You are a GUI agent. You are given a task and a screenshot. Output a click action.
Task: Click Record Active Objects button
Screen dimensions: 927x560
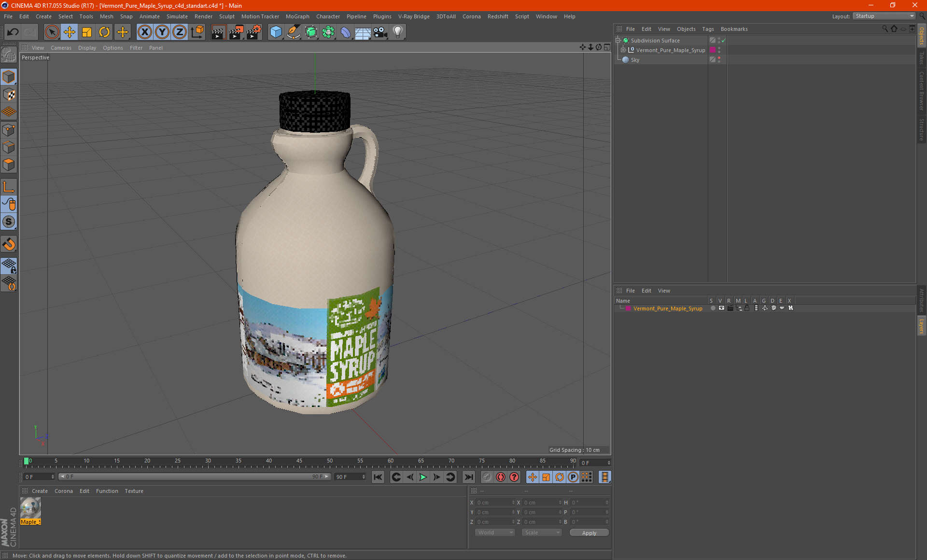487,477
